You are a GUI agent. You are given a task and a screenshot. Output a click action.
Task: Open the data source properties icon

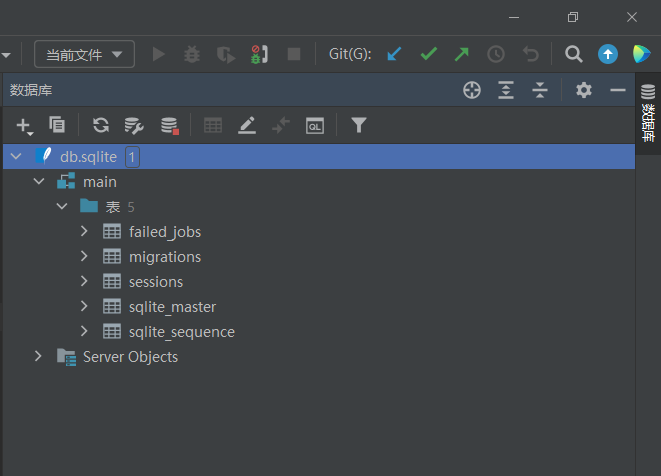click(x=134, y=125)
